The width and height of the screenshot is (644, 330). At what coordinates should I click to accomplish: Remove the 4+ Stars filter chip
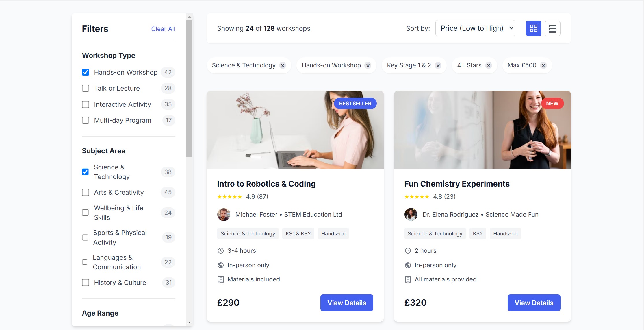coord(488,65)
